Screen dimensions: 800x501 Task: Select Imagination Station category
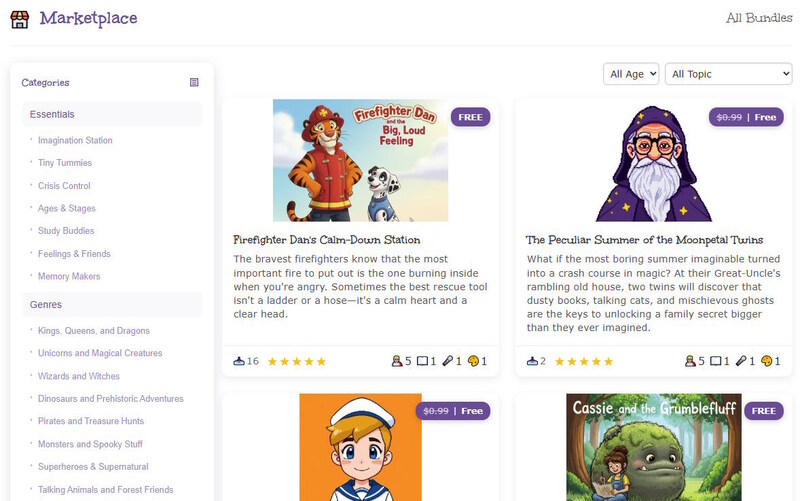75,140
